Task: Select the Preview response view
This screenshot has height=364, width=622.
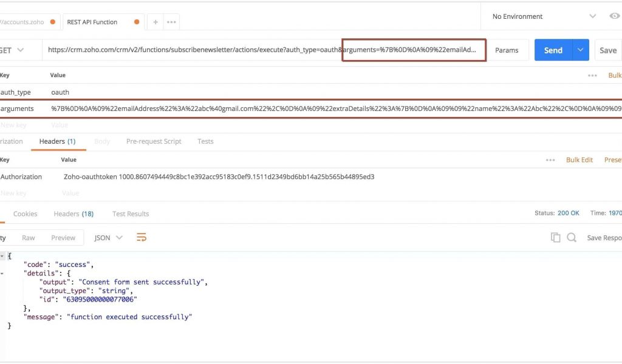Action: [x=63, y=238]
